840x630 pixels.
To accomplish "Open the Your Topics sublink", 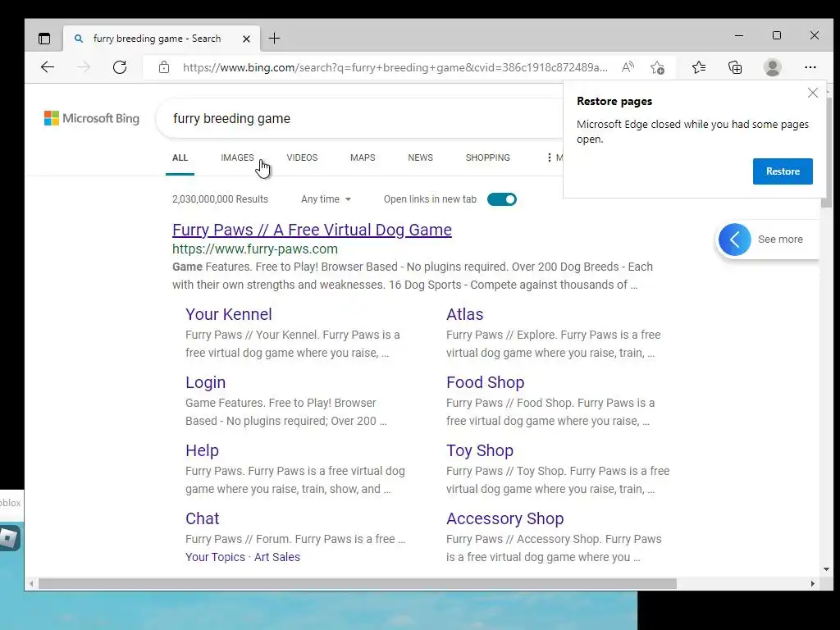I will point(216,557).
